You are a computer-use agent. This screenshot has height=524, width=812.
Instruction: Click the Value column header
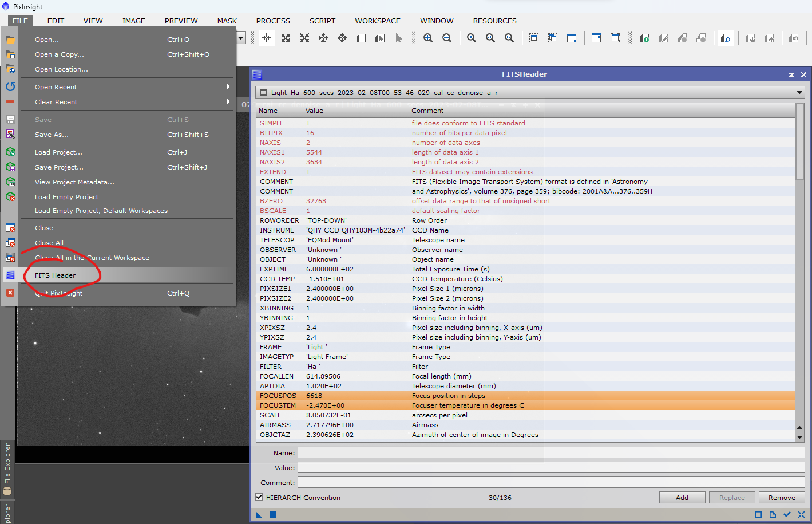pyautogui.click(x=356, y=111)
